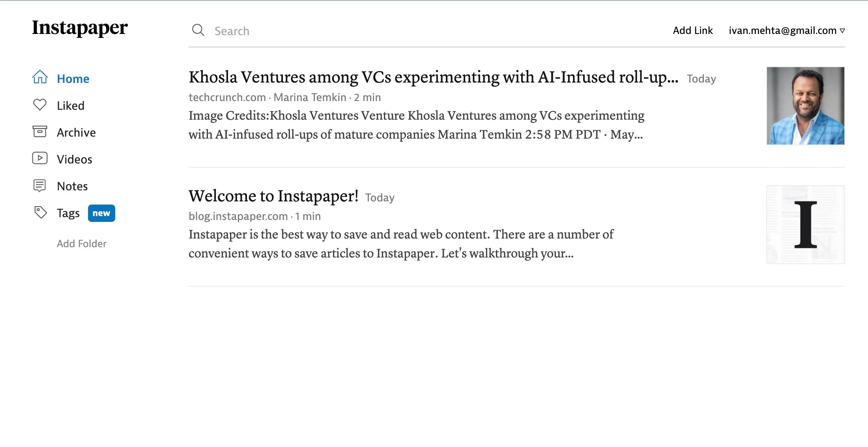Click Add Folder in the sidebar
868x447 pixels.
click(x=82, y=244)
